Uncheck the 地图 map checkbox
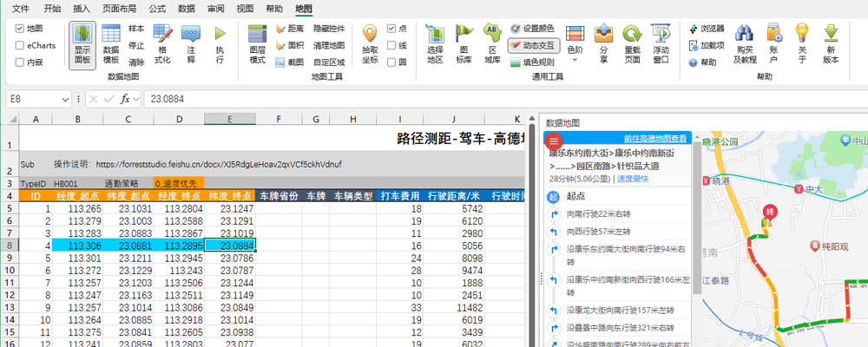The height and width of the screenshot is (347, 868). (x=20, y=29)
